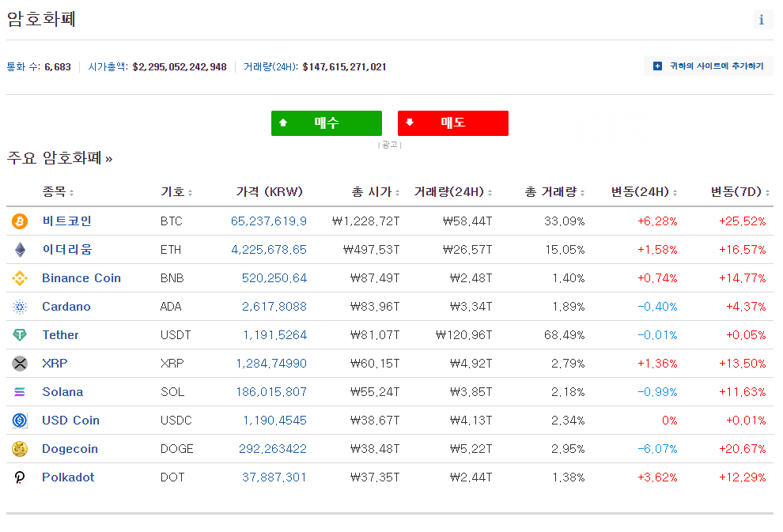Click the 통화 수 label
This screenshot has width=783, height=532.
pos(24,67)
